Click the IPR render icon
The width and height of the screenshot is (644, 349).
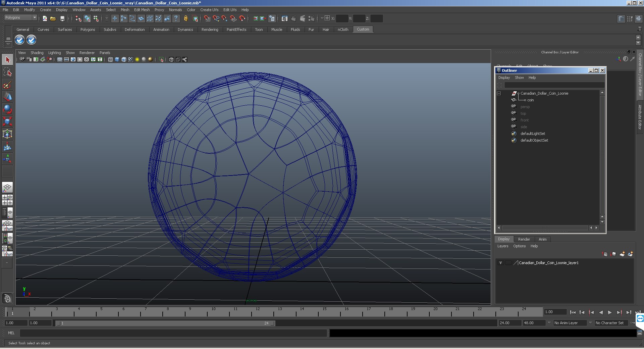point(303,19)
